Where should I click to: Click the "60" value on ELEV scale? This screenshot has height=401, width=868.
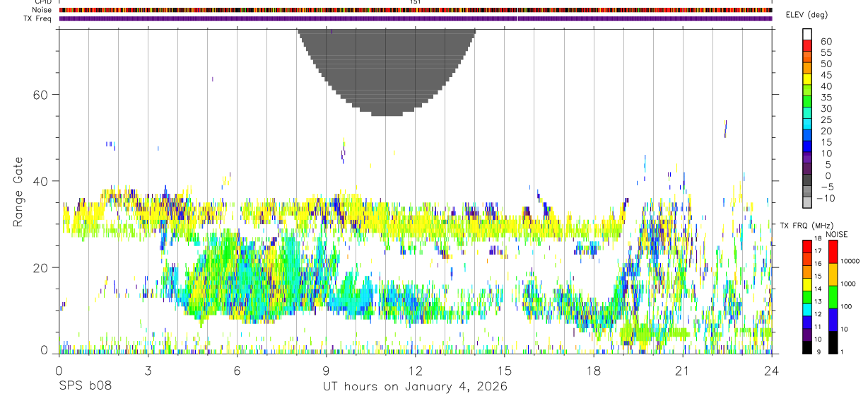point(826,42)
